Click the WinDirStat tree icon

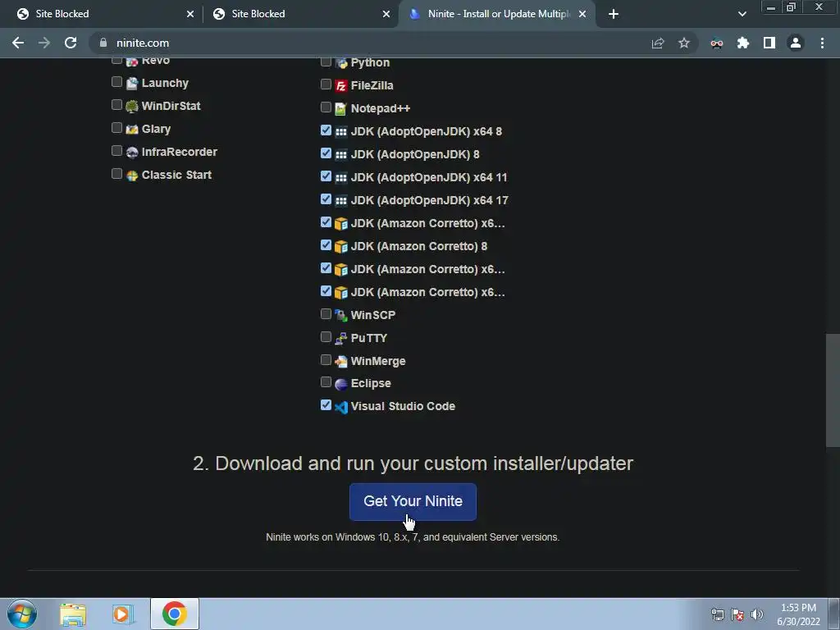[132, 107]
